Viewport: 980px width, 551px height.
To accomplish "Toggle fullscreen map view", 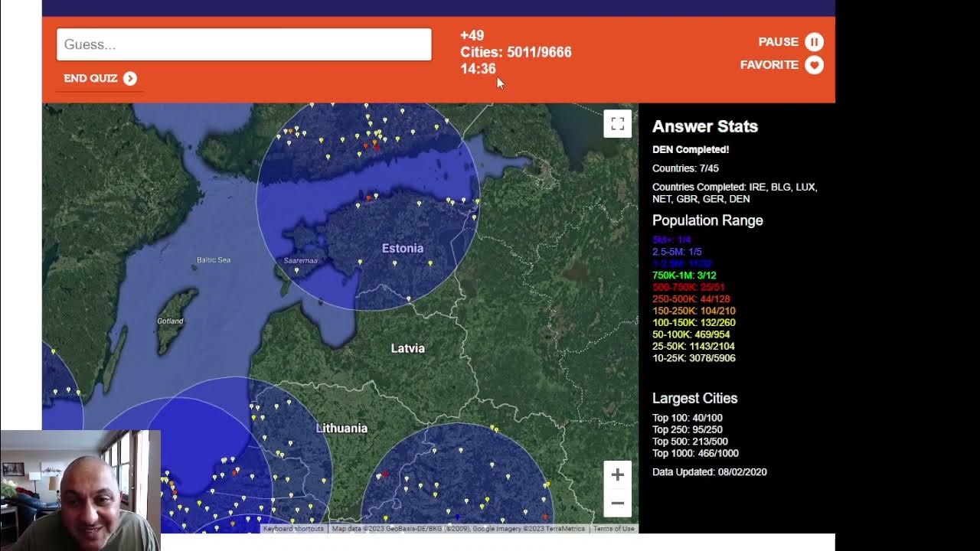I will point(618,124).
